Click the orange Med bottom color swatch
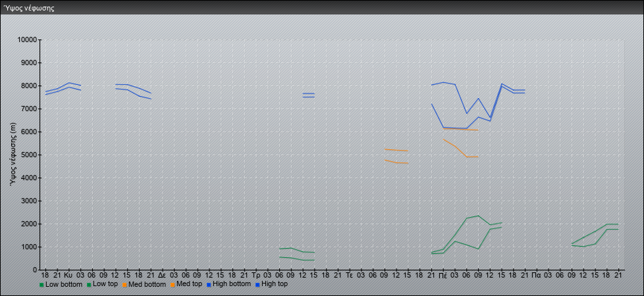 pos(124,285)
